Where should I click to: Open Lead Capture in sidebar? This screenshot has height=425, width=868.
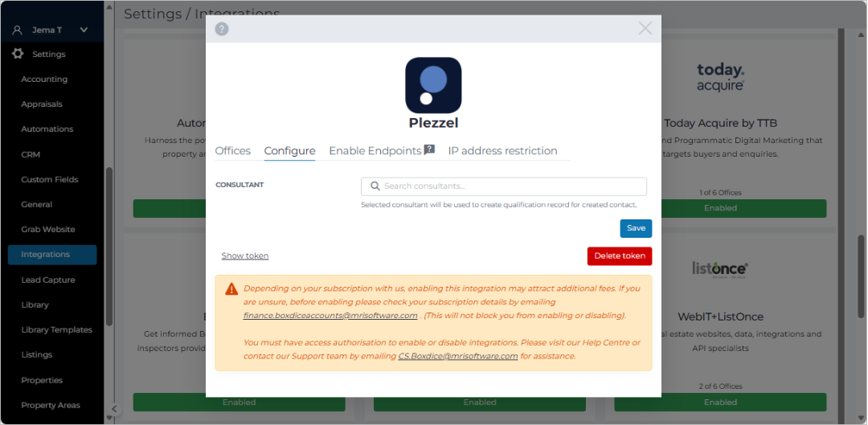48,280
